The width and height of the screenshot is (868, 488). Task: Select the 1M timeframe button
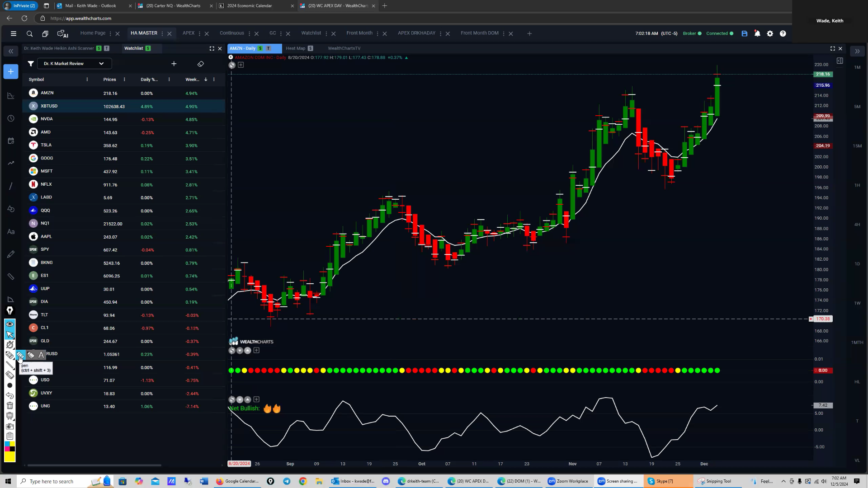pyautogui.click(x=857, y=67)
